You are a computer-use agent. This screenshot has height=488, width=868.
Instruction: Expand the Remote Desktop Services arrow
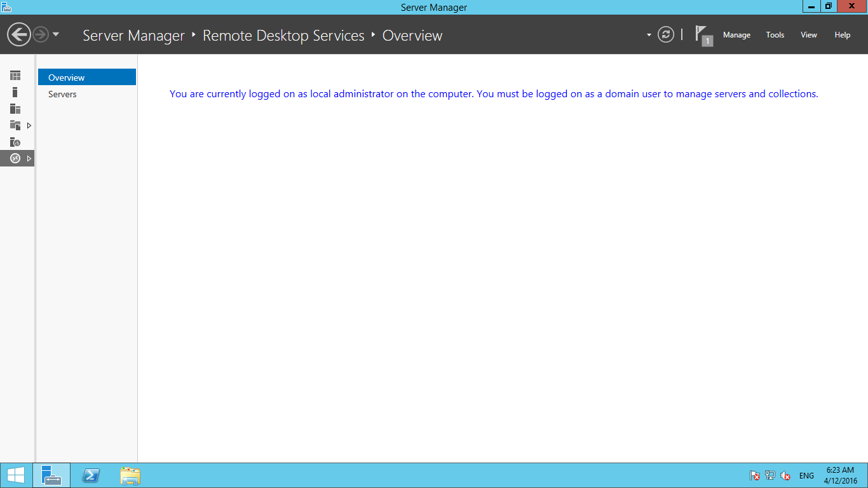(29, 158)
